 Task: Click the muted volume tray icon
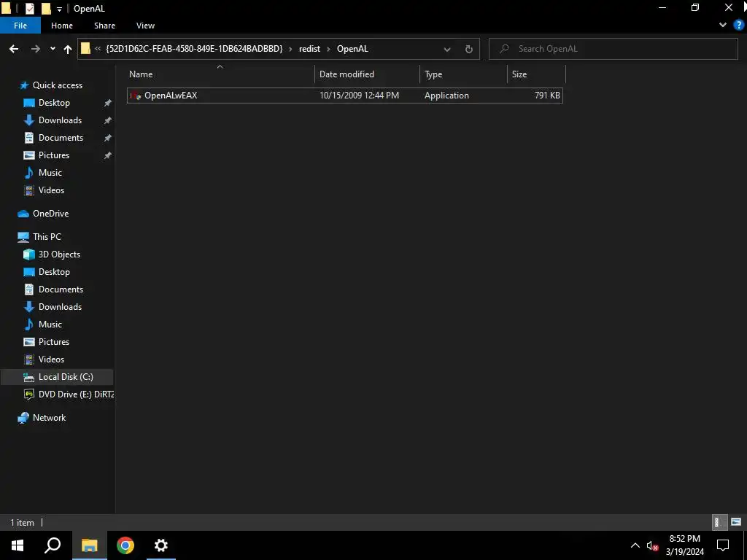653,545
